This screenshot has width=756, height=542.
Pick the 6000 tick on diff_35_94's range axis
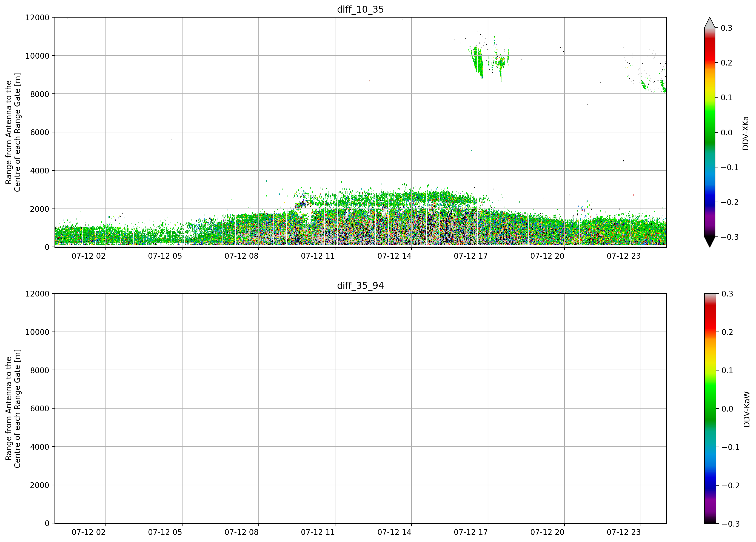pos(40,409)
